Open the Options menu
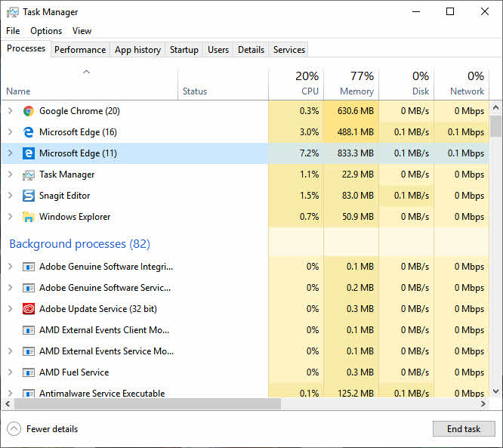The image size is (503, 448). [46, 31]
